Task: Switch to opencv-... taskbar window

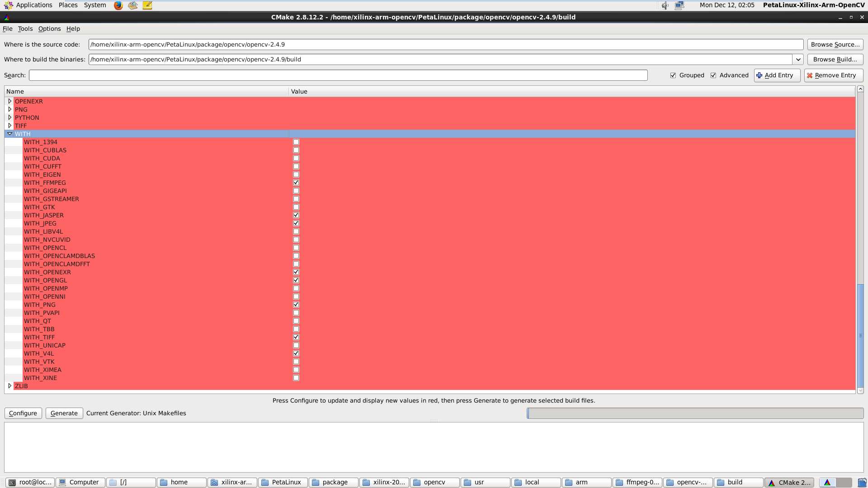Action: click(x=688, y=483)
